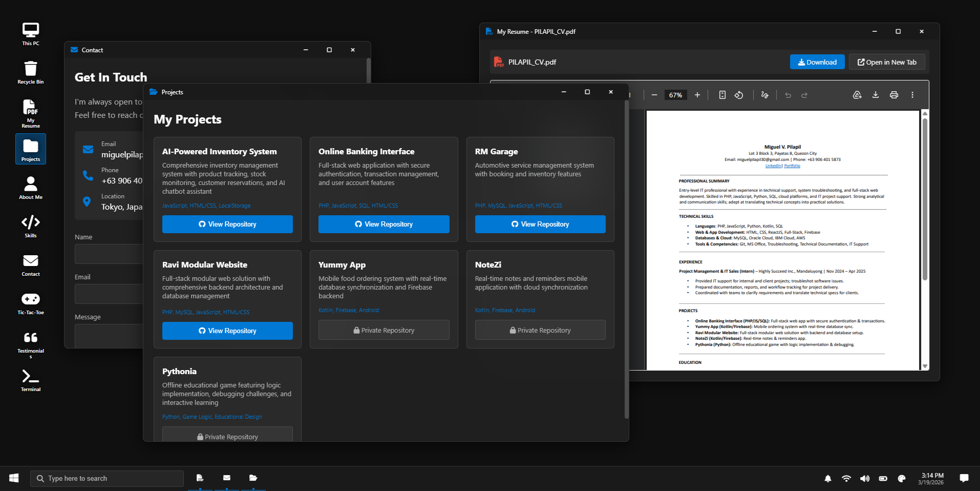This screenshot has width=980, height=491.
Task: Open the Windows Start menu
Action: 14,478
